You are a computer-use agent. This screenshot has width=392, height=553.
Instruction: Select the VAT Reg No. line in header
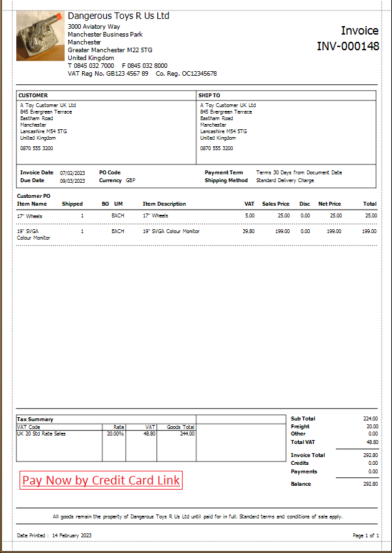(142, 74)
